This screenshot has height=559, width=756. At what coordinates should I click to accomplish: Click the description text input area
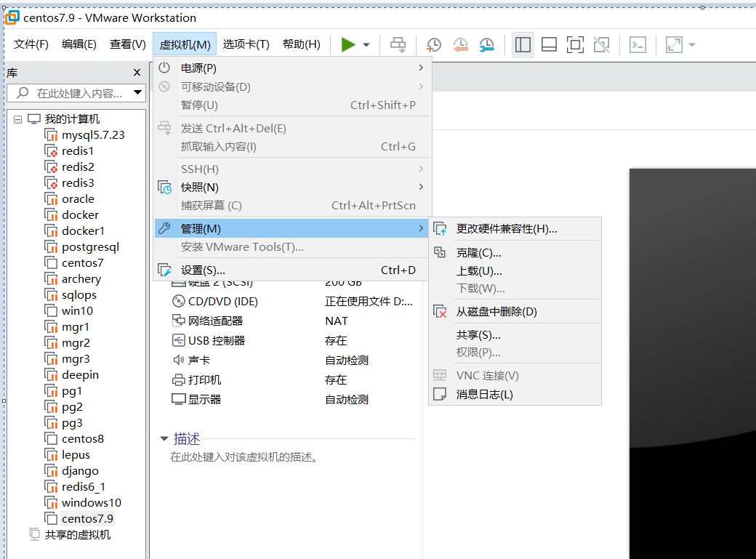(x=244, y=457)
